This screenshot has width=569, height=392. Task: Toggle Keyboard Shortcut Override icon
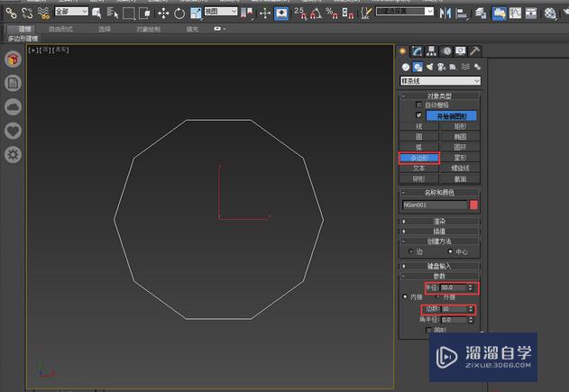pyautogui.click(x=281, y=14)
